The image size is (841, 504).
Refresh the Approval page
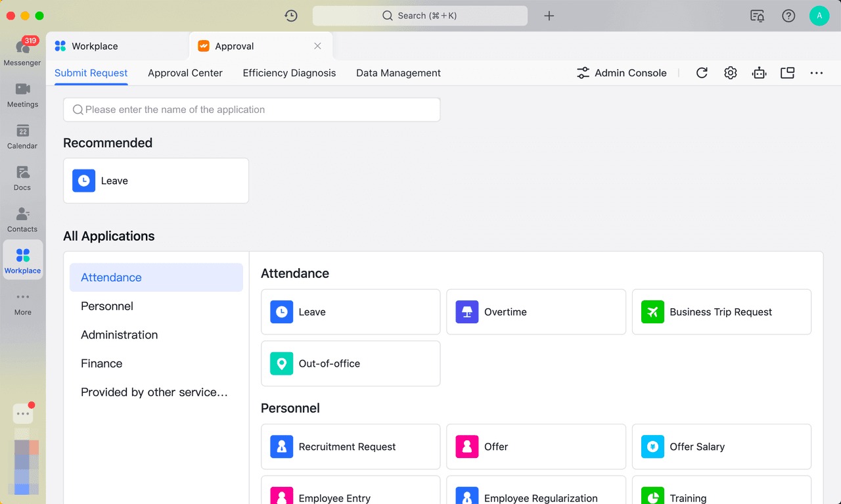[702, 73]
